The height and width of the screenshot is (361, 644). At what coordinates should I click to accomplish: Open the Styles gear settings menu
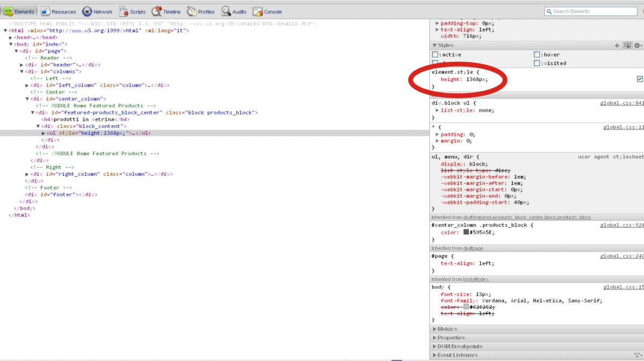(x=638, y=46)
